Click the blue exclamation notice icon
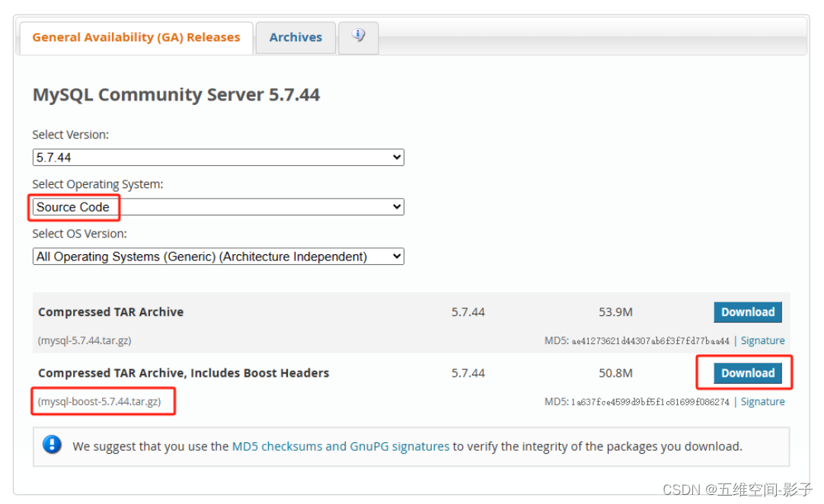824x504 pixels. click(x=52, y=445)
